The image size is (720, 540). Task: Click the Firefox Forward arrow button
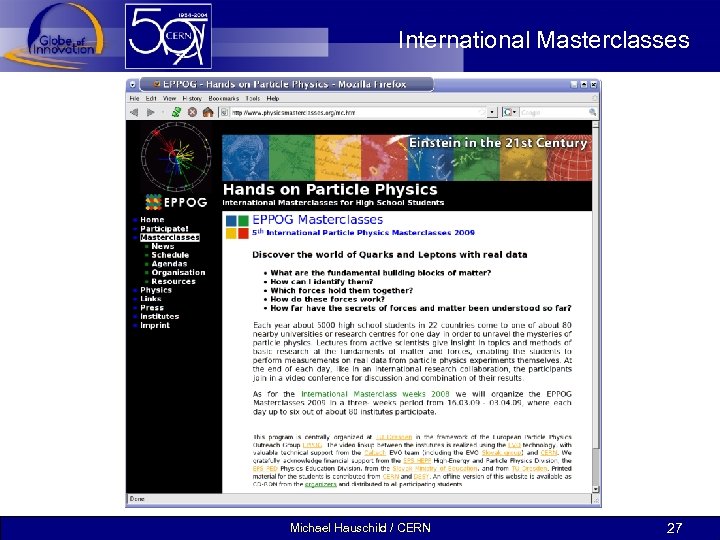point(150,112)
